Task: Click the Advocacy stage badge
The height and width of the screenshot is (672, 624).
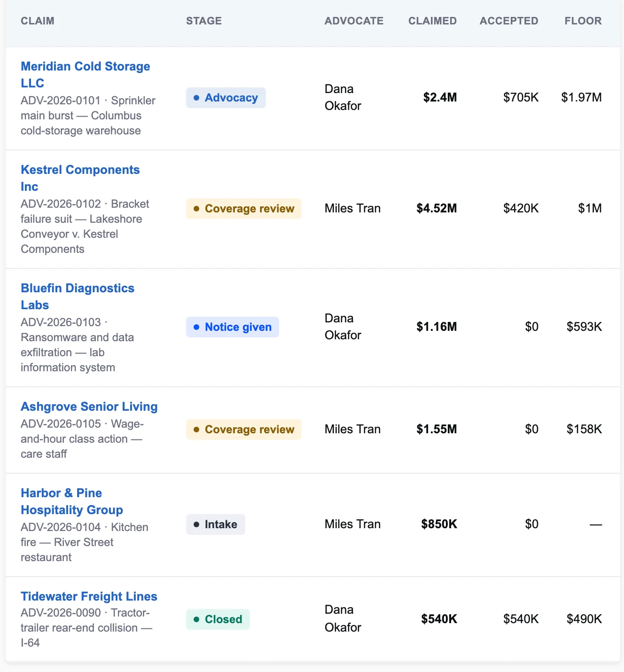Action: coord(226,98)
